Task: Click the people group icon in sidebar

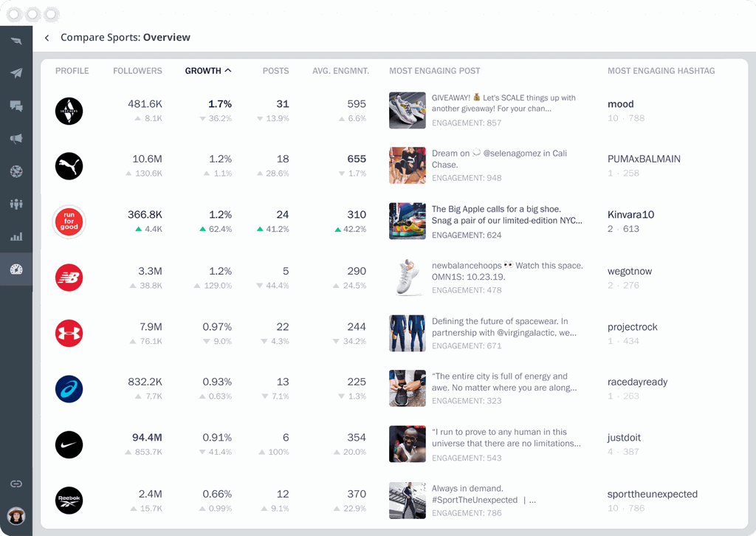Action: (x=16, y=204)
